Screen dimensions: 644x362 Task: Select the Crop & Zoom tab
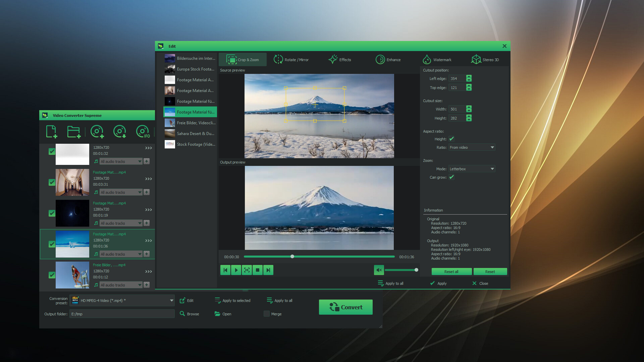click(x=243, y=59)
